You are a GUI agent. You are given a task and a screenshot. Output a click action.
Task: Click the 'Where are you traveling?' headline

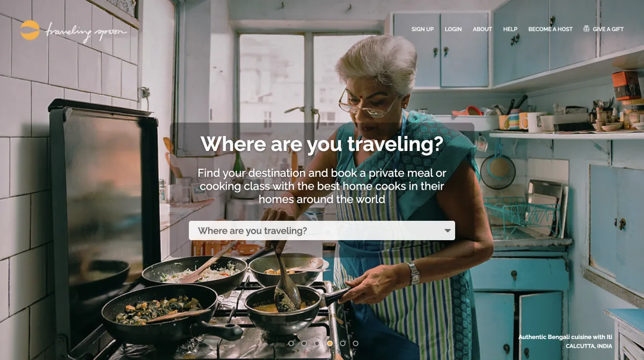pyautogui.click(x=322, y=144)
